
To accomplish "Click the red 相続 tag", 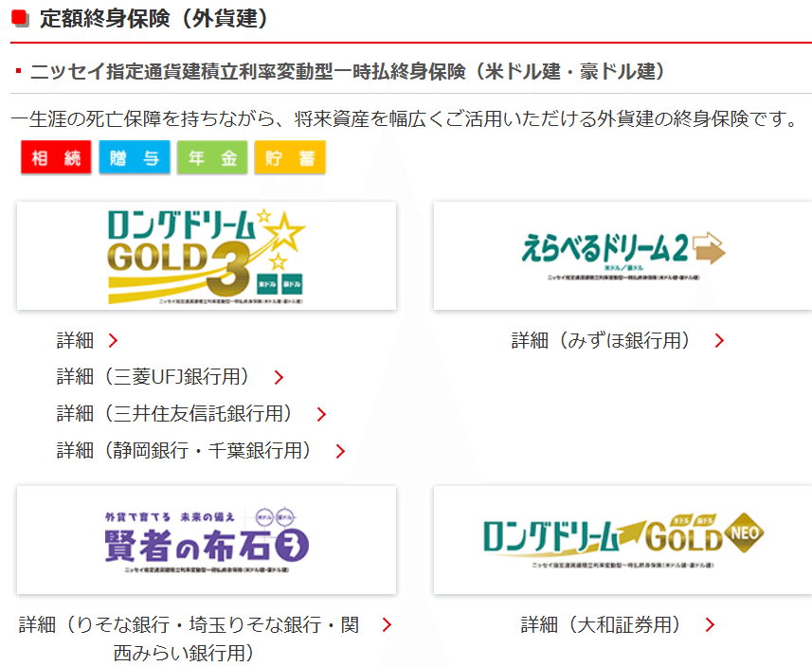I will tap(56, 157).
